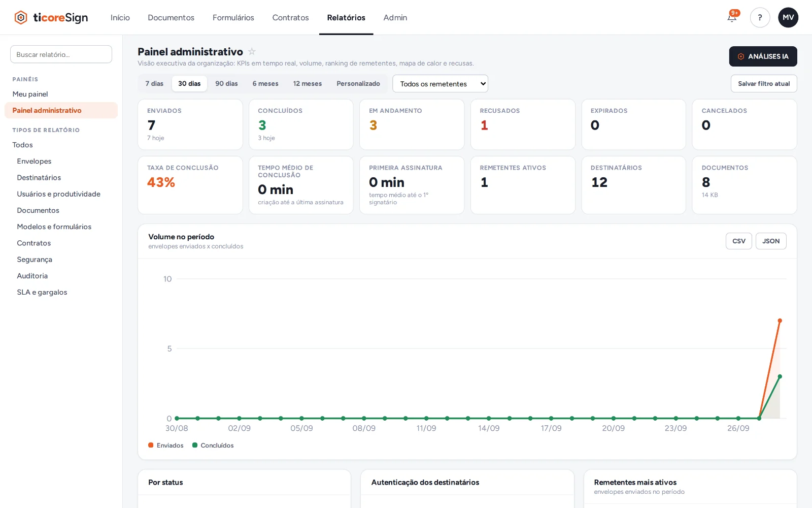Click the ticoreSign logo icon
Image resolution: width=812 pixels, height=508 pixels.
pyautogui.click(x=21, y=17)
